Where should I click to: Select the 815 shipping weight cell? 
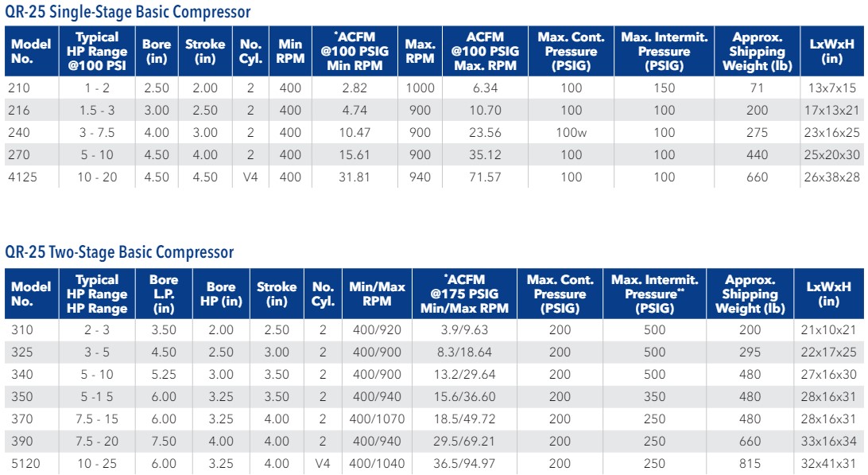[749, 463]
